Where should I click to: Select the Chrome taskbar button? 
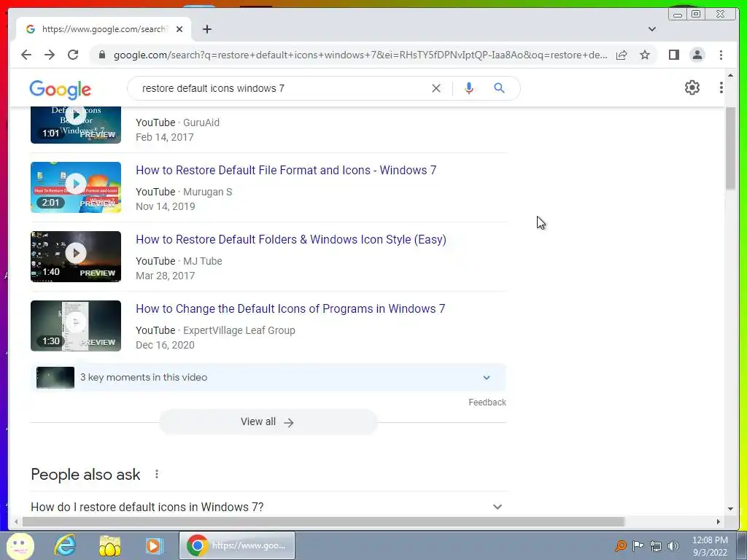[x=237, y=545]
